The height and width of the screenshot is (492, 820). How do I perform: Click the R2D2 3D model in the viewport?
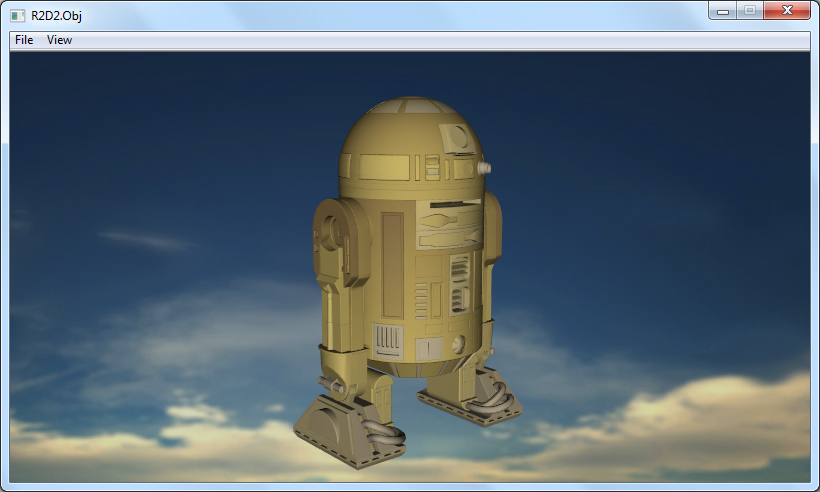pos(407,282)
